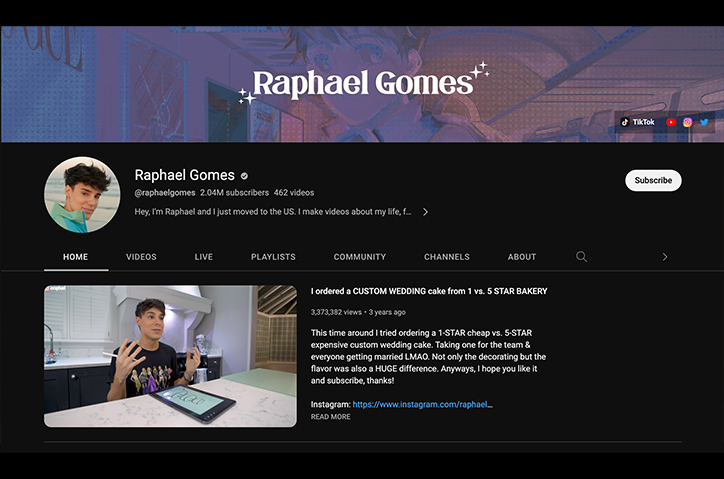Click the Raphael Gomes channel banner title
724x479 pixels.
click(x=363, y=84)
